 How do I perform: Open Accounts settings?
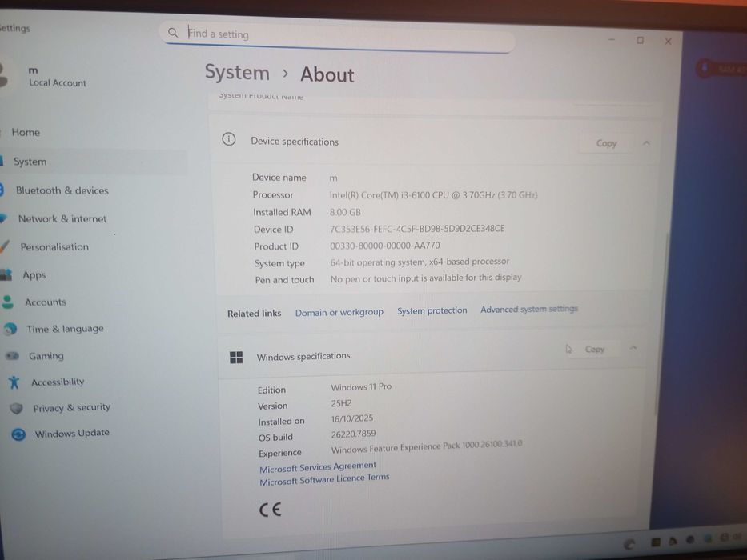pos(46,302)
